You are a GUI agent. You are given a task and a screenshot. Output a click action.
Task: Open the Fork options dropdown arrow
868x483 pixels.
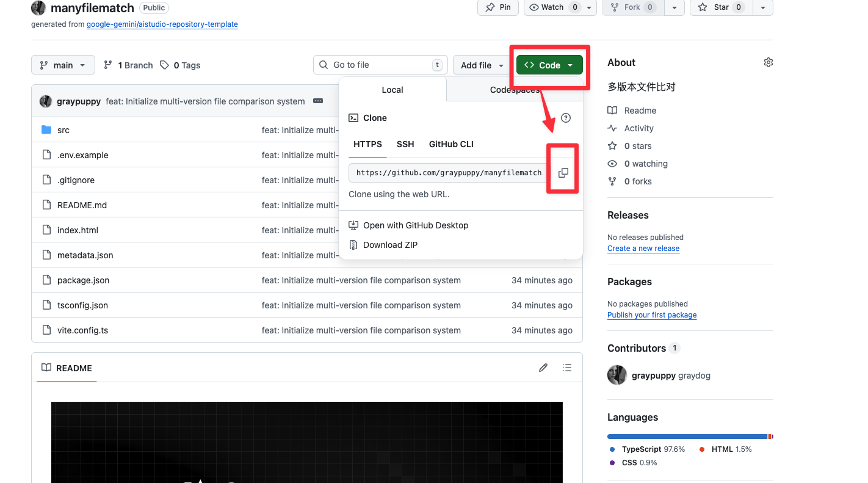pyautogui.click(x=674, y=7)
